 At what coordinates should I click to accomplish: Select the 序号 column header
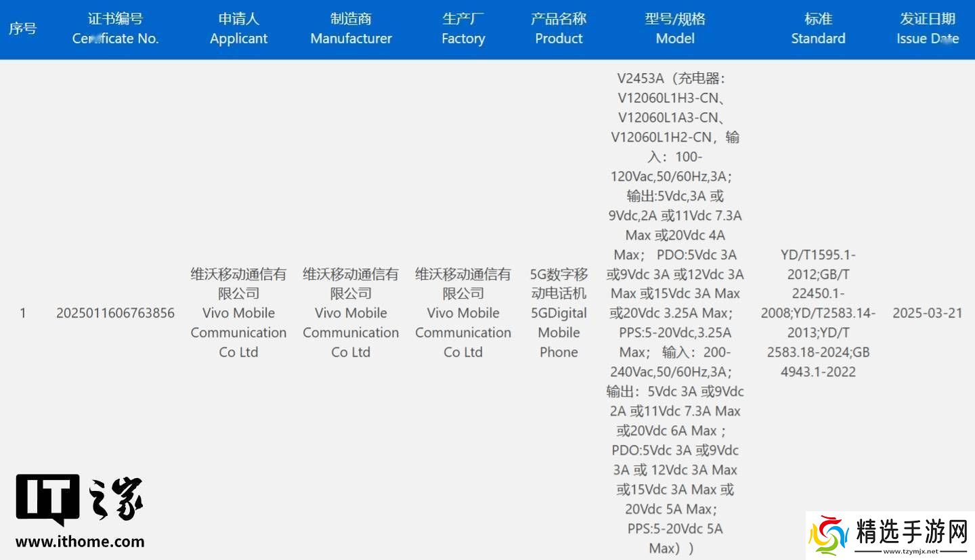pos(22,28)
